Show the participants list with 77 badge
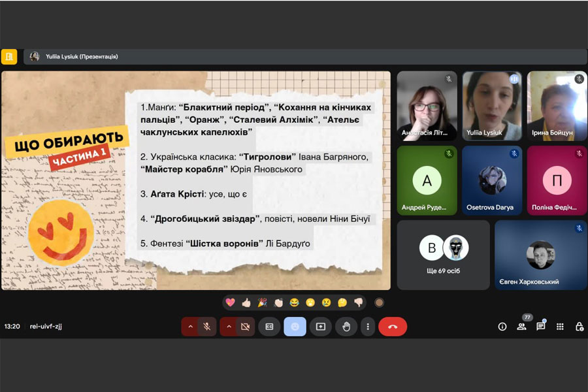This screenshot has width=588, height=392. click(x=521, y=326)
